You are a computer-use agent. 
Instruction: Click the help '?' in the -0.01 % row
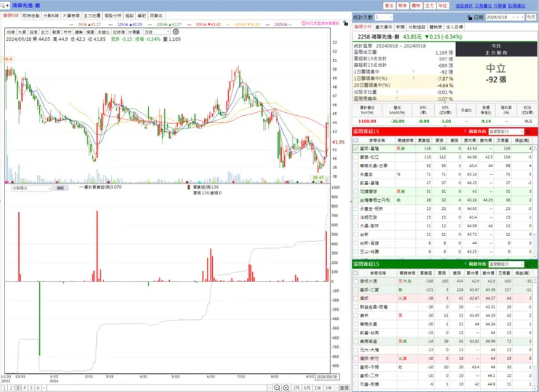pos(397,92)
